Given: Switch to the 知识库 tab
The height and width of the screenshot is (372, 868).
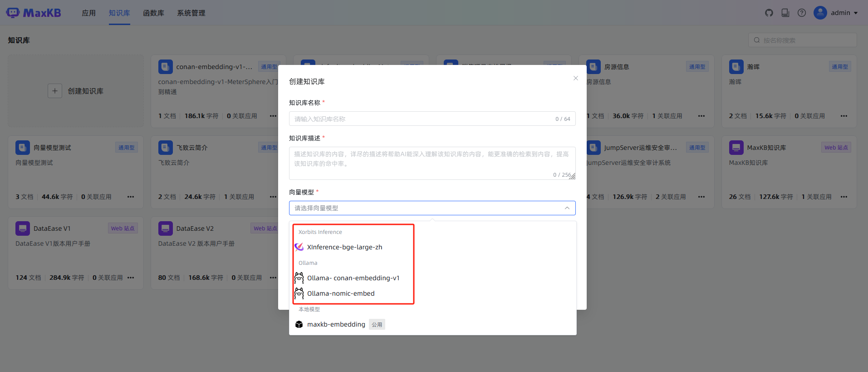Looking at the screenshot, I should click(x=119, y=13).
